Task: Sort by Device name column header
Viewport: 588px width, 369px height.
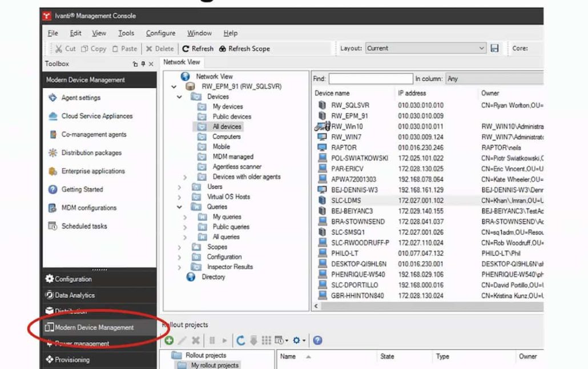Action: point(332,94)
